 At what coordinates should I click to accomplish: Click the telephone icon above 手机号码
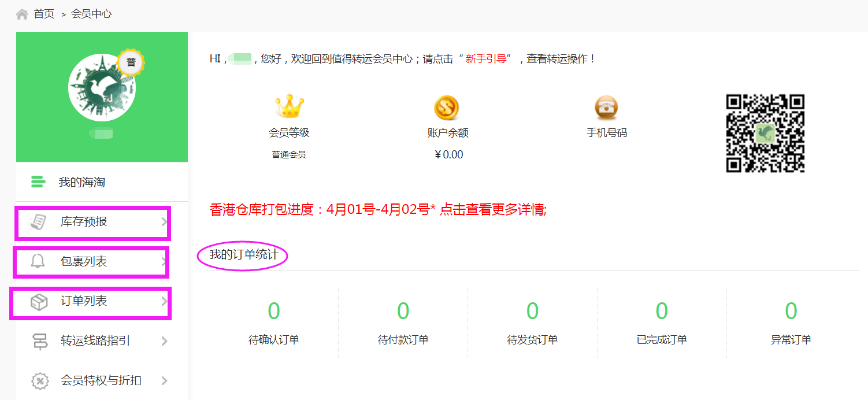[x=606, y=108]
